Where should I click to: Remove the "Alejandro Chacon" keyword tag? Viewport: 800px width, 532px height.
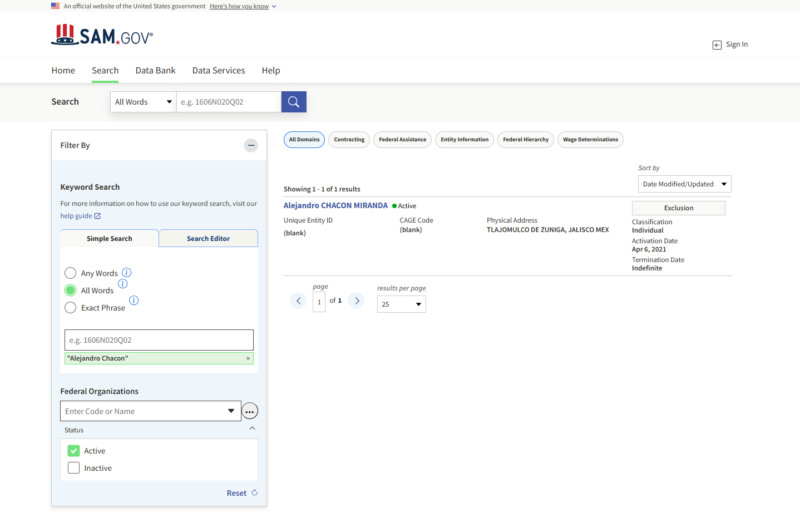click(x=248, y=358)
